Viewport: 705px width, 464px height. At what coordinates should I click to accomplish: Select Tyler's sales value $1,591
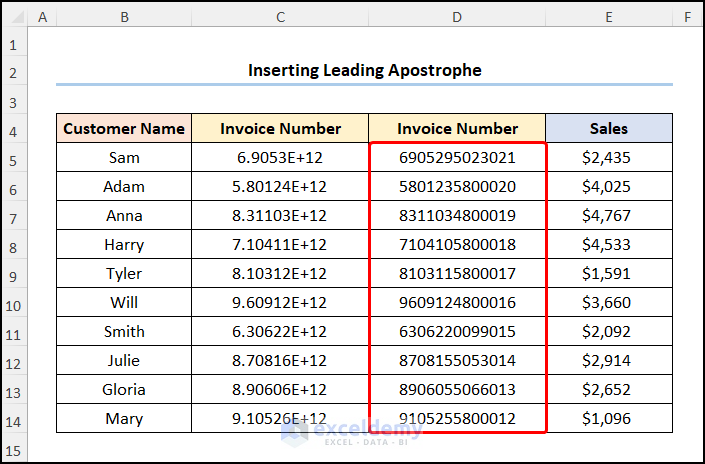[x=609, y=274]
